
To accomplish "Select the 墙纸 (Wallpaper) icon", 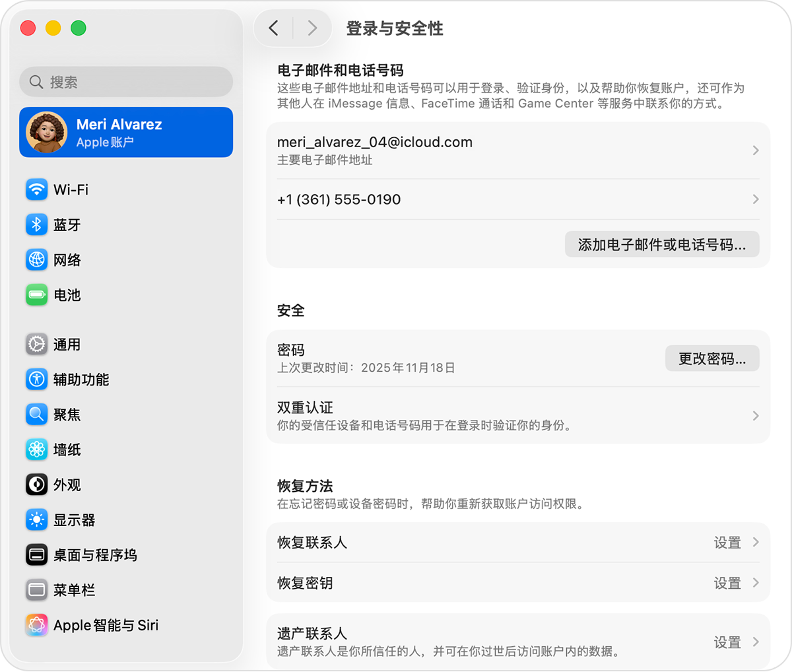I will point(36,450).
